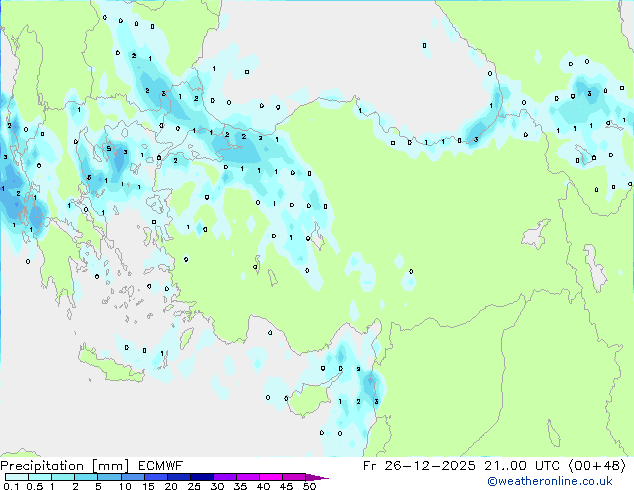Choose the 40–45 mm magenta legend swatch
The width and height of the screenshot is (634, 490).
[271, 477]
